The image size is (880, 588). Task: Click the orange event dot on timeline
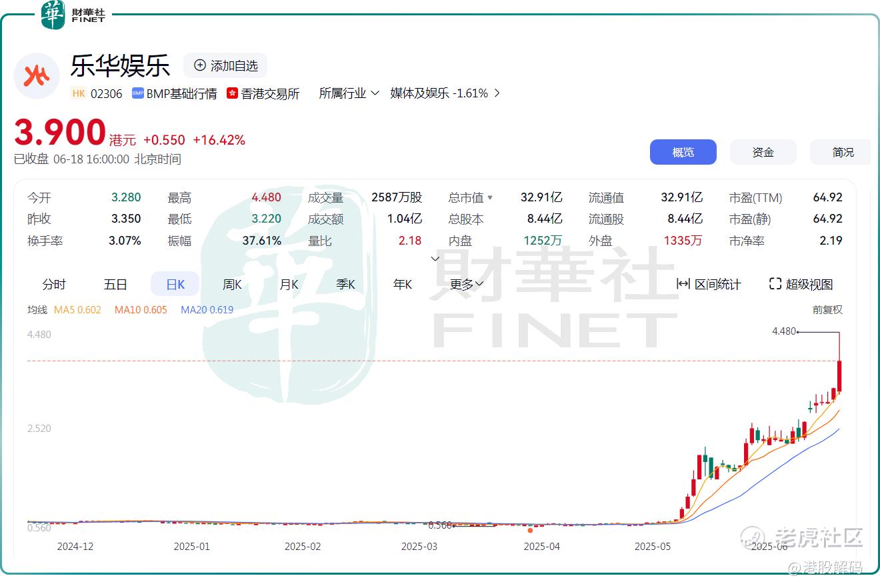pos(531,531)
